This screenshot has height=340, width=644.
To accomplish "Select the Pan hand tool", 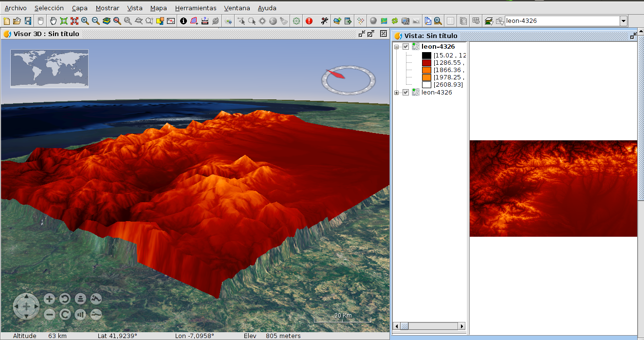I will pyautogui.click(x=53, y=21).
